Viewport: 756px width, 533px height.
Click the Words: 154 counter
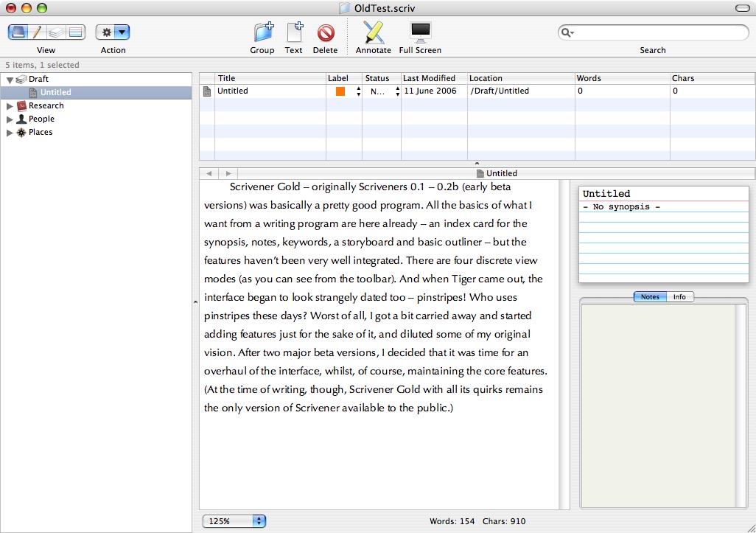click(452, 521)
